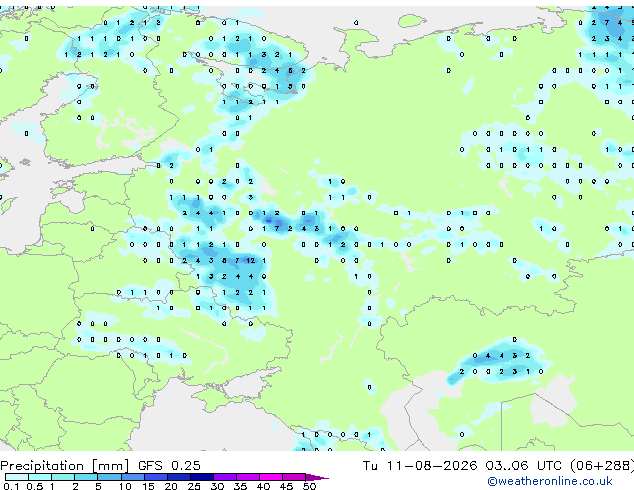The height and width of the screenshot is (490, 634).
Task: Select the time range '03..06'
Action: pos(507,466)
